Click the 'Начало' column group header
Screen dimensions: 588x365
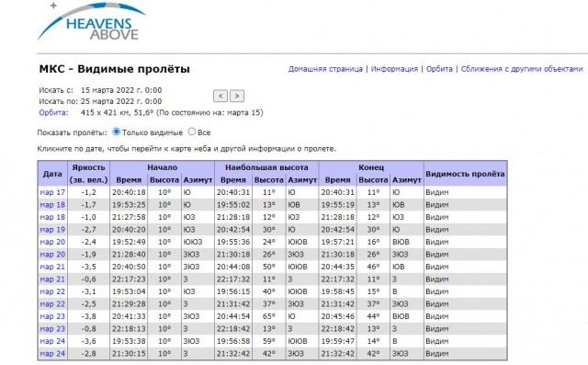pos(162,167)
